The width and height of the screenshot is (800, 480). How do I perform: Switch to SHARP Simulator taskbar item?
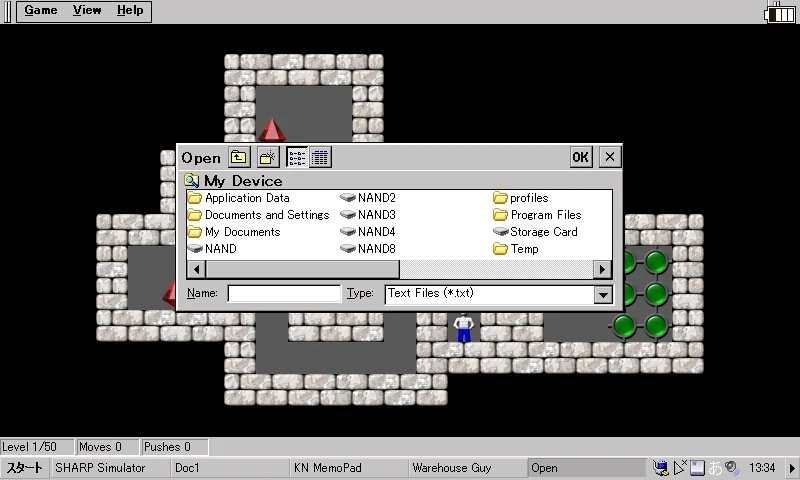(110, 468)
